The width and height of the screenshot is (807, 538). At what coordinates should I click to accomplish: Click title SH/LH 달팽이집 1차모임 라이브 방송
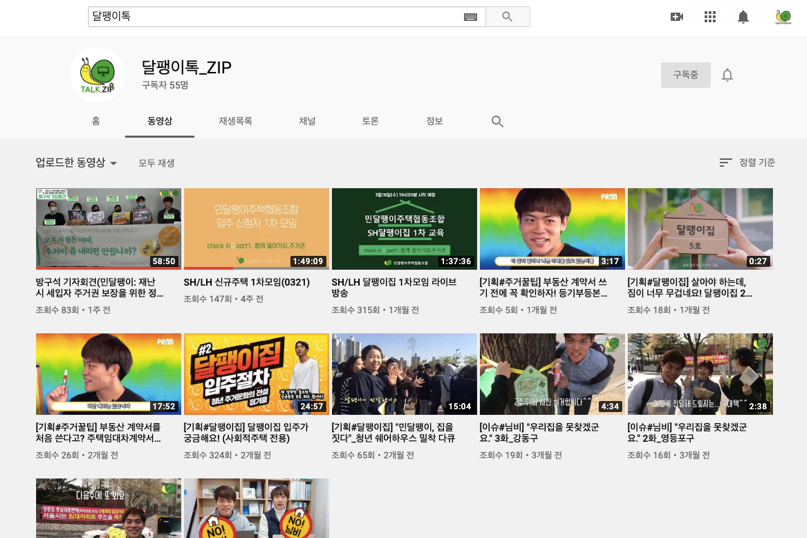click(x=394, y=288)
